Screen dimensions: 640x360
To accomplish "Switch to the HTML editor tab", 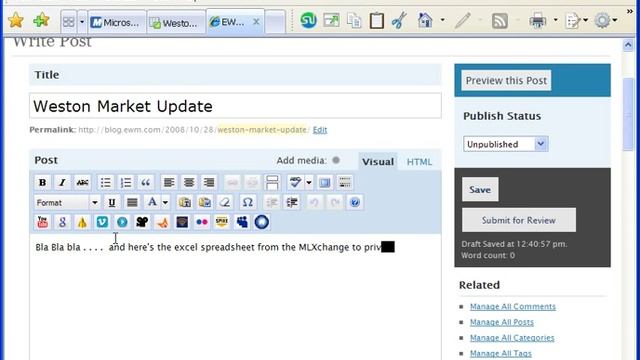I will [419, 162].
